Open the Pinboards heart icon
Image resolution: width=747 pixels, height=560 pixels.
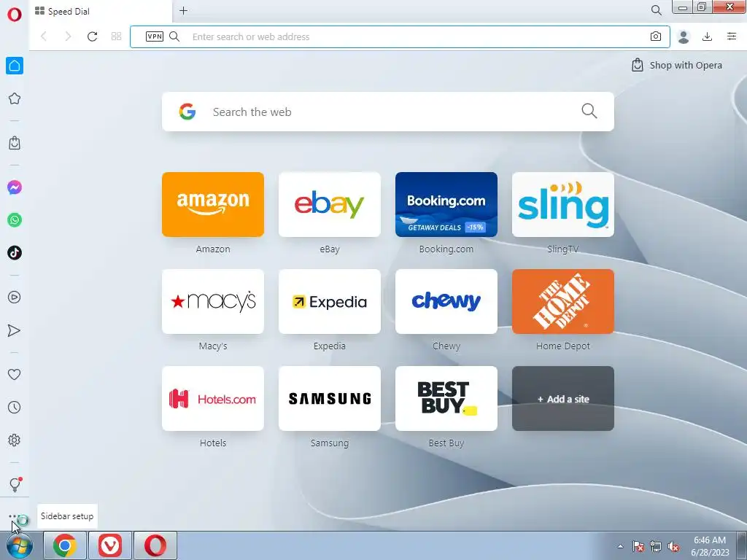(x=15, y=375)
